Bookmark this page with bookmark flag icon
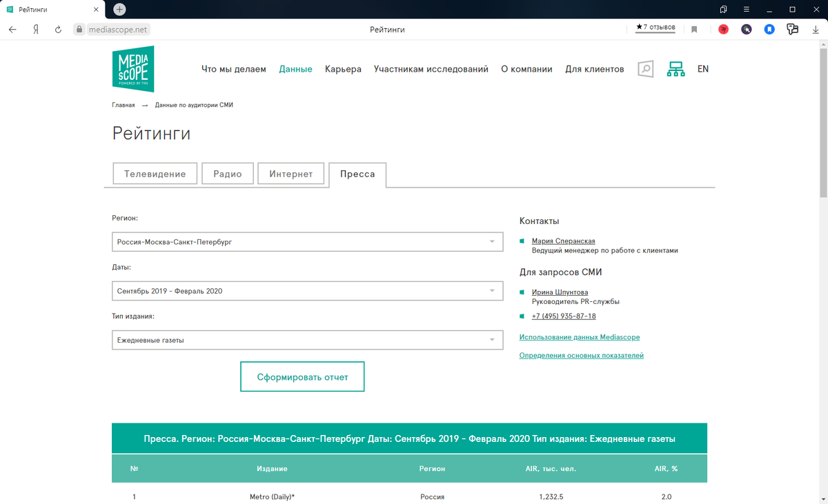 (x=694, y=30)
